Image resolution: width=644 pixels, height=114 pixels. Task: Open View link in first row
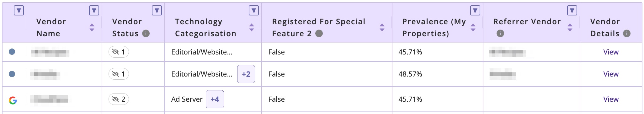point(611,52)
